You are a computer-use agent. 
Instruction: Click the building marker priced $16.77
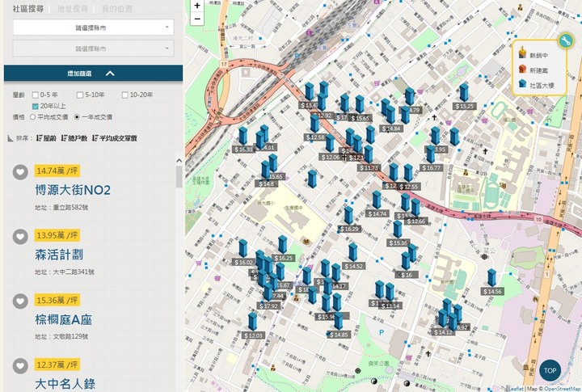click(431, 154)
